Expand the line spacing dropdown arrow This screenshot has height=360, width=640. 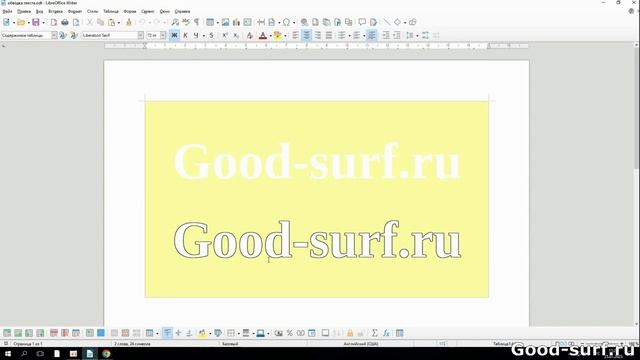(417, 36)
